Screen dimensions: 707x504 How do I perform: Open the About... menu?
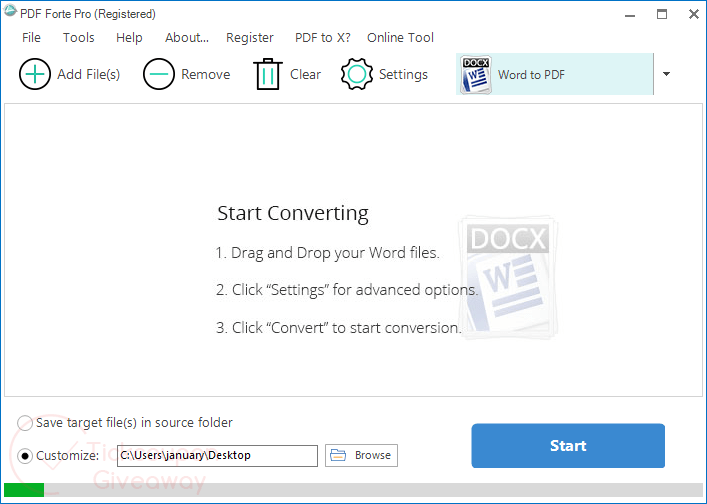coord(187,37)
